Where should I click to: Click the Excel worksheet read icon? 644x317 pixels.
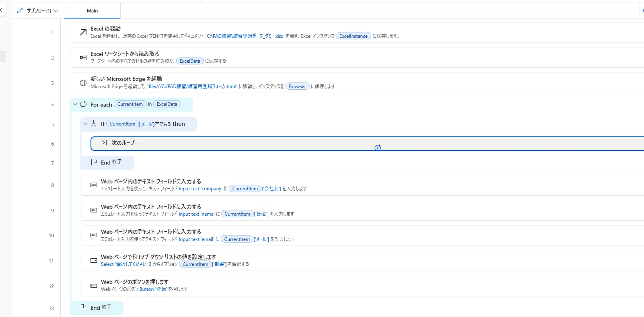coord(83,58)
